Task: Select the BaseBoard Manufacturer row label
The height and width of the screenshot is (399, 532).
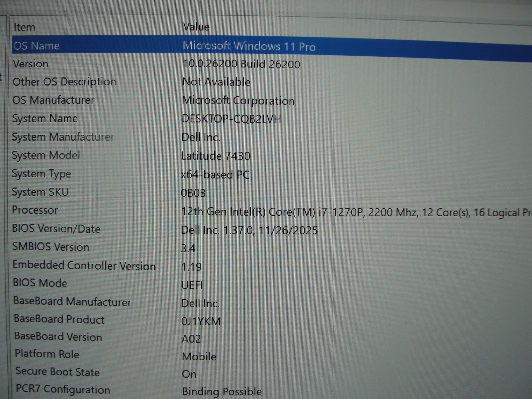Action: pos(72,301)
